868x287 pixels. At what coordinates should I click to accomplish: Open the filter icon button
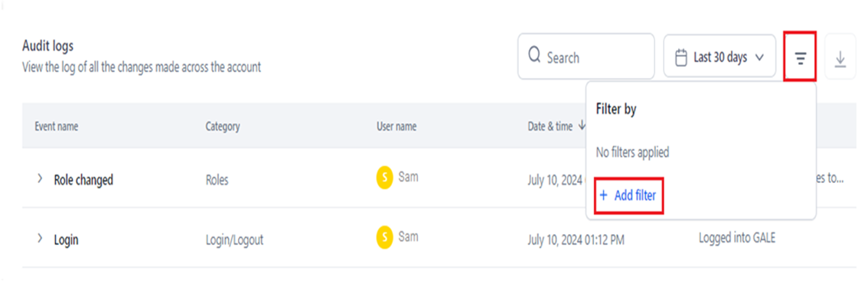click(x=800, y=57)
